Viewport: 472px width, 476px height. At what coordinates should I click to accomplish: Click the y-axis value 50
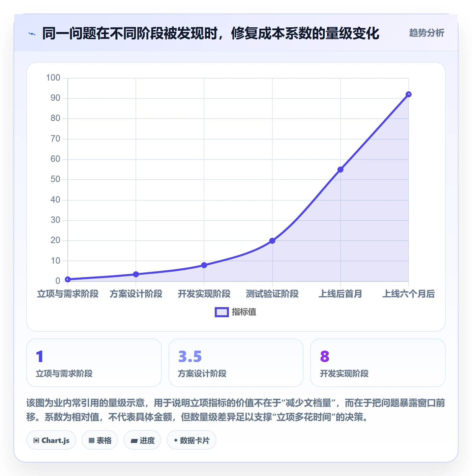click(x=55, y=179)
